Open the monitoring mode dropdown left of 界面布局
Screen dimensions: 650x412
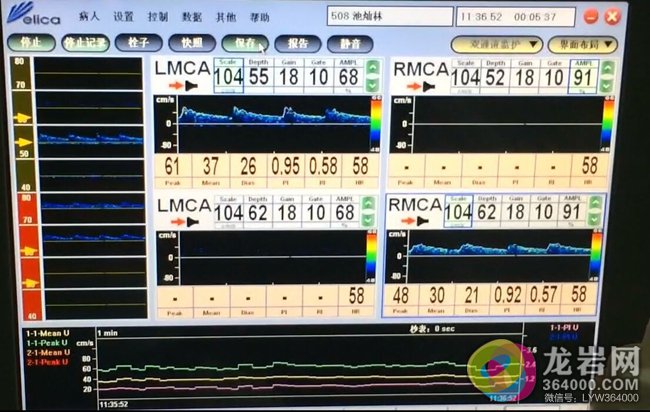497,44
